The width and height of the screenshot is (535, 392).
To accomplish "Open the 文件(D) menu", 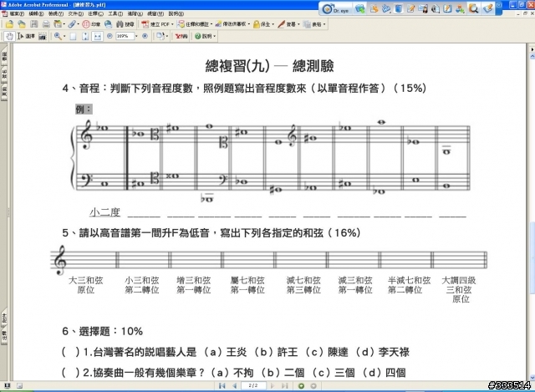I will (x=75, y=14).
